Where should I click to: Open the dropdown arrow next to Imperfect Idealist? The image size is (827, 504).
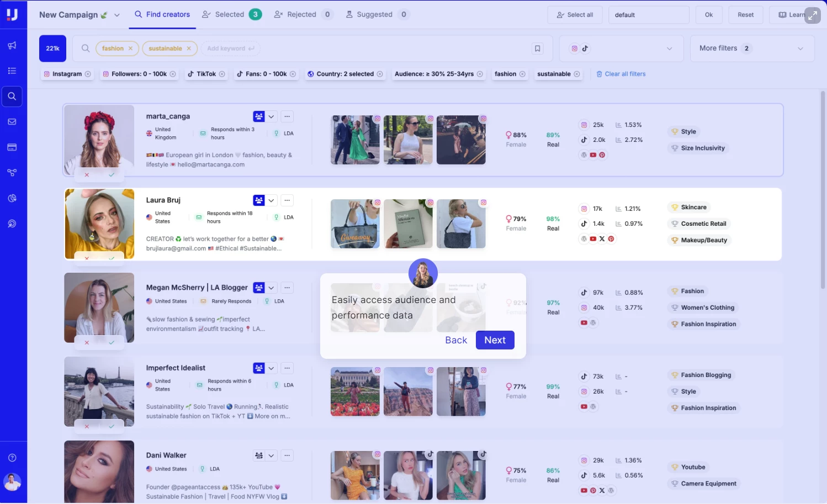[272, 368]
